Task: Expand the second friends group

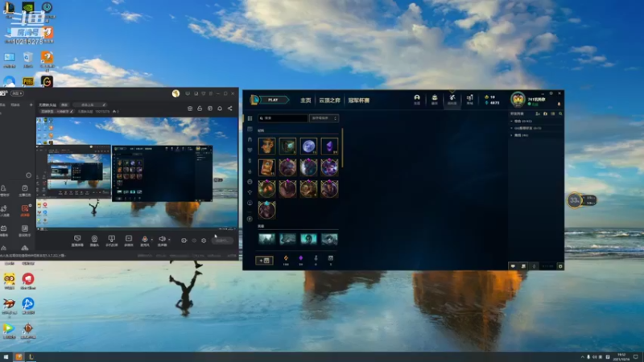Action: (x=512, y=128)
